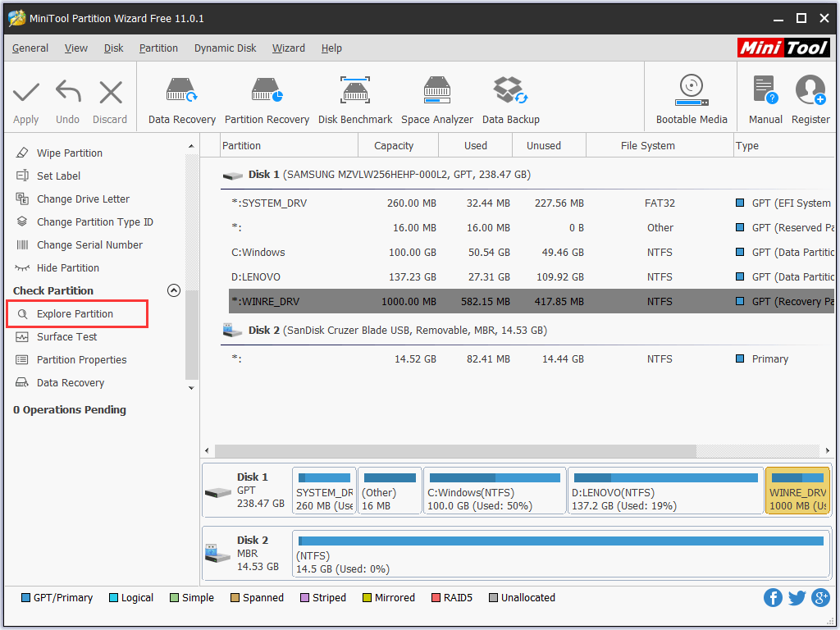Viewport: 840px width, 630px height.
Task: Click the Undo arrow icon
Action: point(68,92)
